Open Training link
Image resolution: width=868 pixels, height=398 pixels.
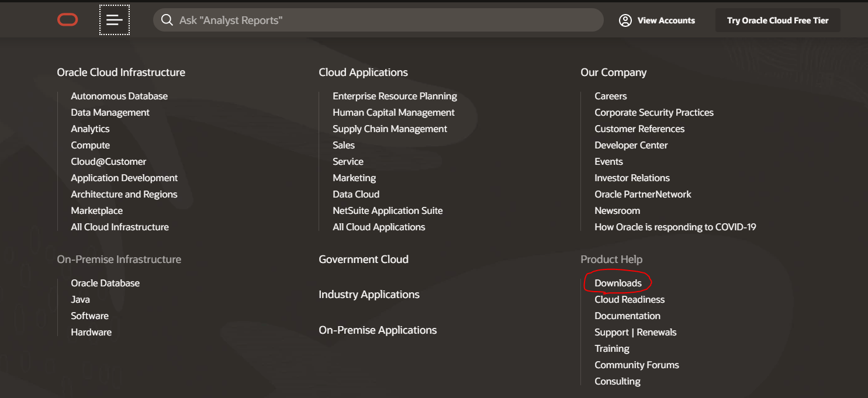click(x=612, y=348)
